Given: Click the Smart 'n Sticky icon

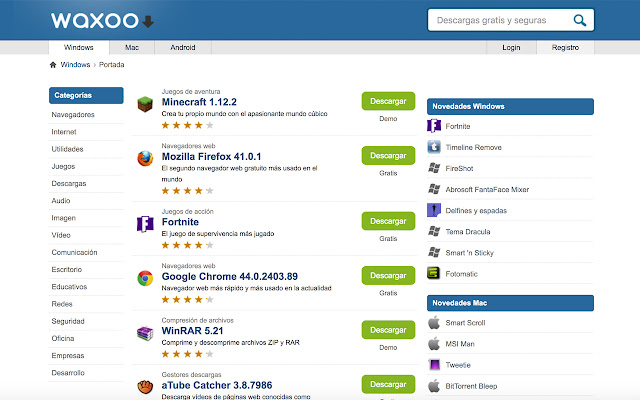Looking at the screenshot, I should (434, 252).
